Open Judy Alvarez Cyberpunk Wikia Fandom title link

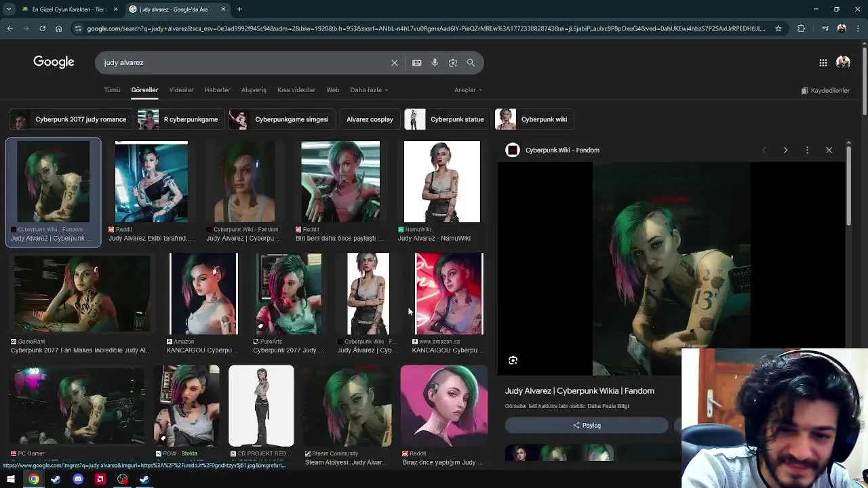coord(579,391)
